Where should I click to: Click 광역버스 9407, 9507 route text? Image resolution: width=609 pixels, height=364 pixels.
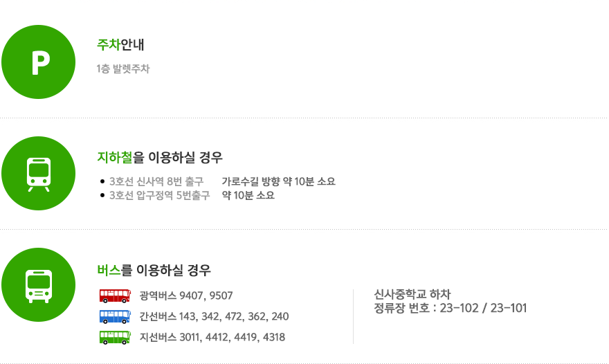[186, 295]
